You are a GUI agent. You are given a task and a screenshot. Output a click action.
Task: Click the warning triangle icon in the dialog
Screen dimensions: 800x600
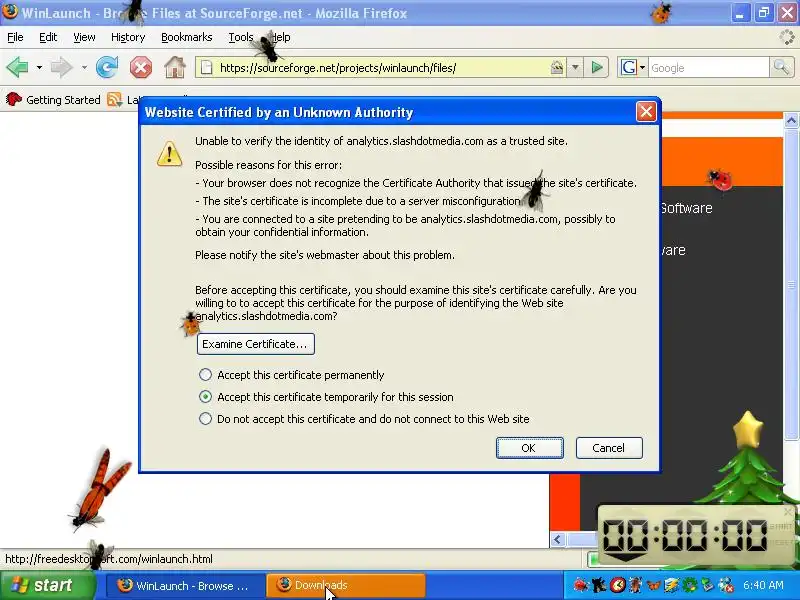(169, 154)
